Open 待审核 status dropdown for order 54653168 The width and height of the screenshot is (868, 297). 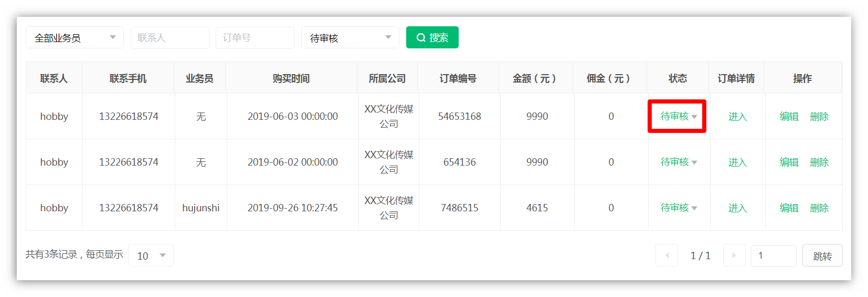point(679,116)
